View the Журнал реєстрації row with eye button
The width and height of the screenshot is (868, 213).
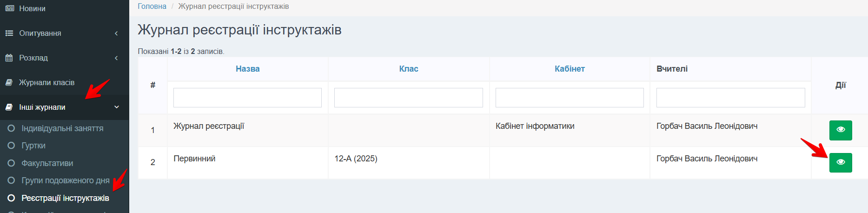(840, 130)
